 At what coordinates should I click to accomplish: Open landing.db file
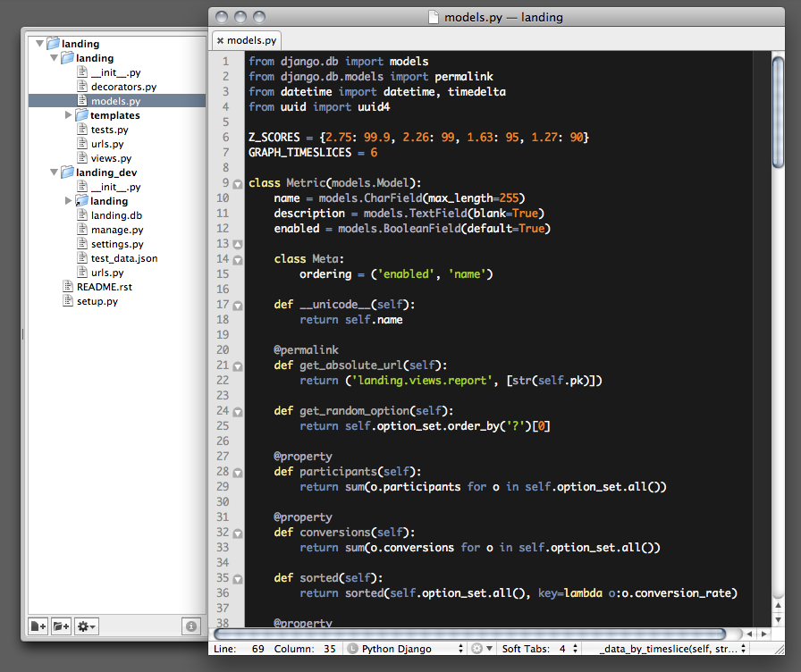(116, 215)
